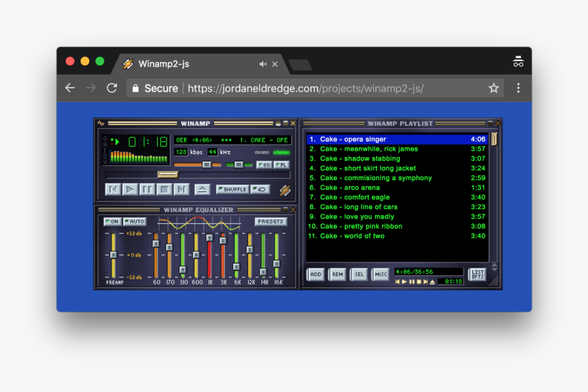This screenshot has height=392, width=588.
Task: Open the Chrome three-dot menu
Action: 518,88
